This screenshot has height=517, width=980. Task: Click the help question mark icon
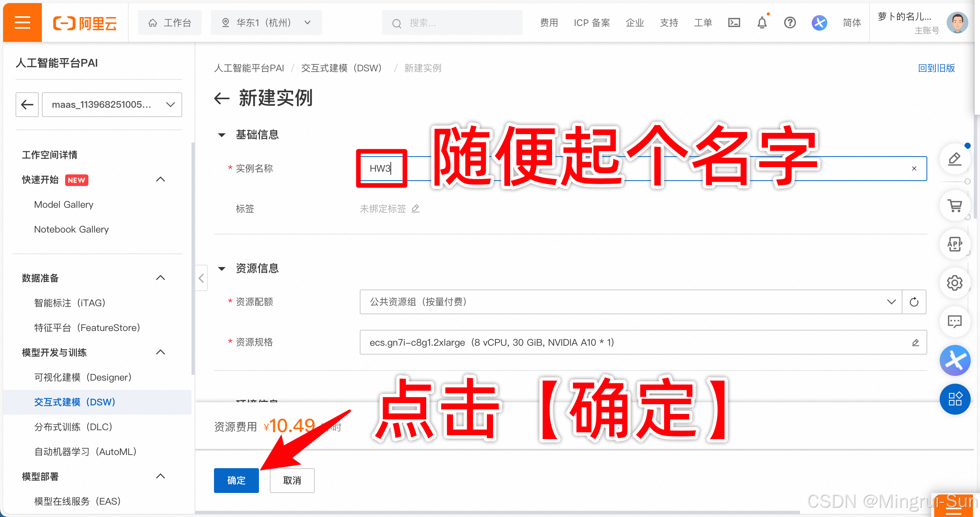pos(790,23)
